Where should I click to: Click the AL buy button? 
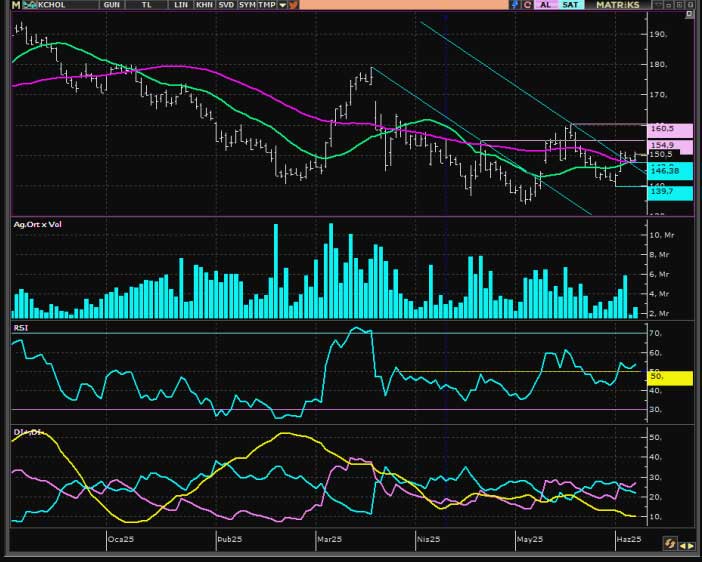(545, 5)
